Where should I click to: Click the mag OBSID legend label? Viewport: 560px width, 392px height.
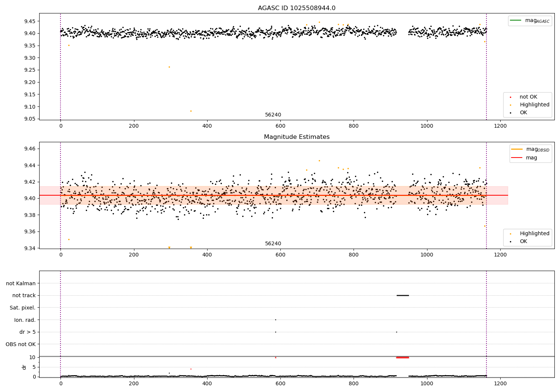538,149
